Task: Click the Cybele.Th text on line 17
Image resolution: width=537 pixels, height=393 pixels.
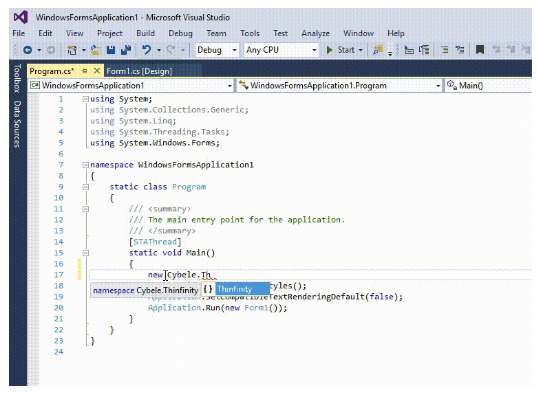Action: point(189,275)
